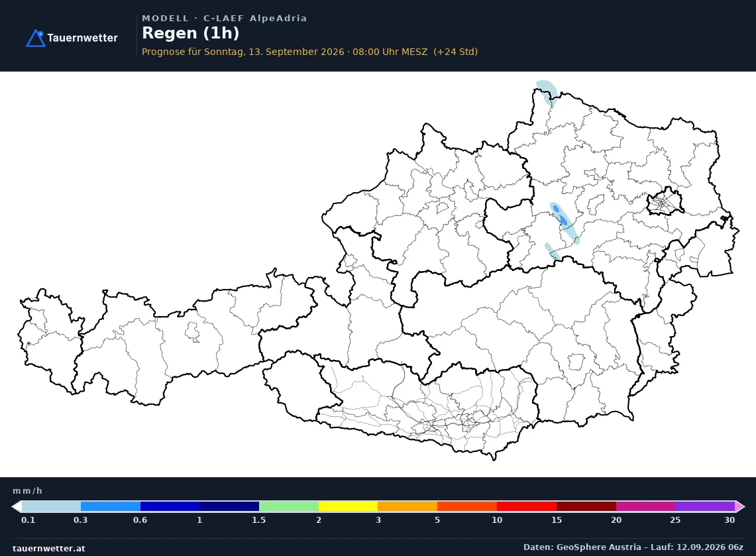Select the yellow 2–3 color swatch

pos(348,506)
